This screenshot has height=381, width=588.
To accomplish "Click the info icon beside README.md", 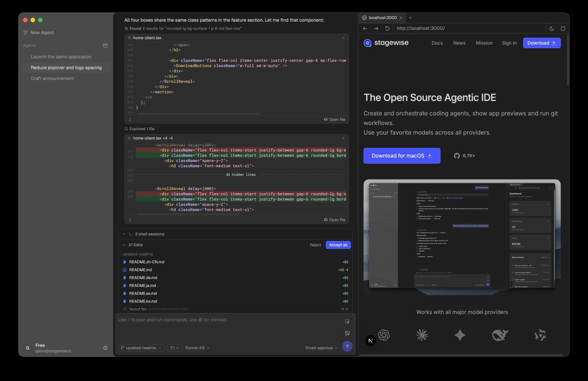I will coord(125,270).
